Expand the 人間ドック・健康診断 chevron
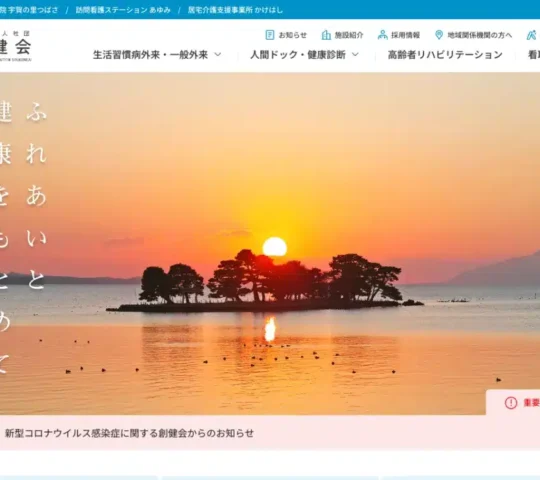The width and height of the screenshot is (540, 480). click(x=355, y=54)
